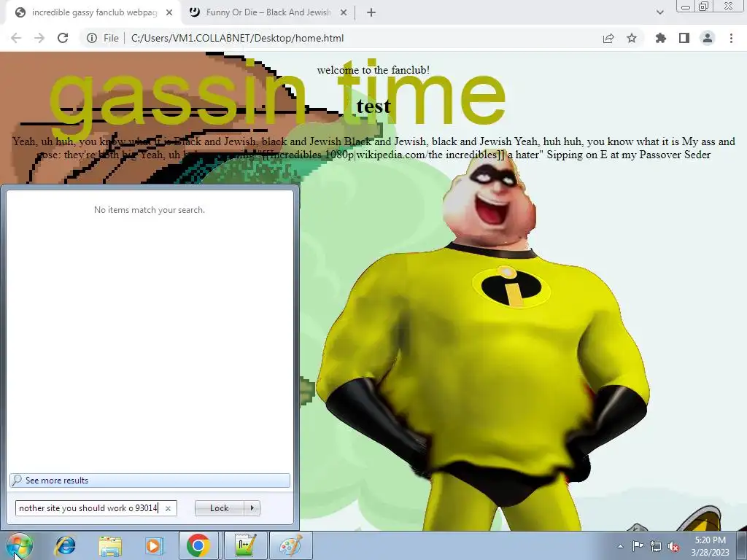Click the Chrome taskbar icon
This screenshot has width=747, height=560.
click(x=198, y=545)
